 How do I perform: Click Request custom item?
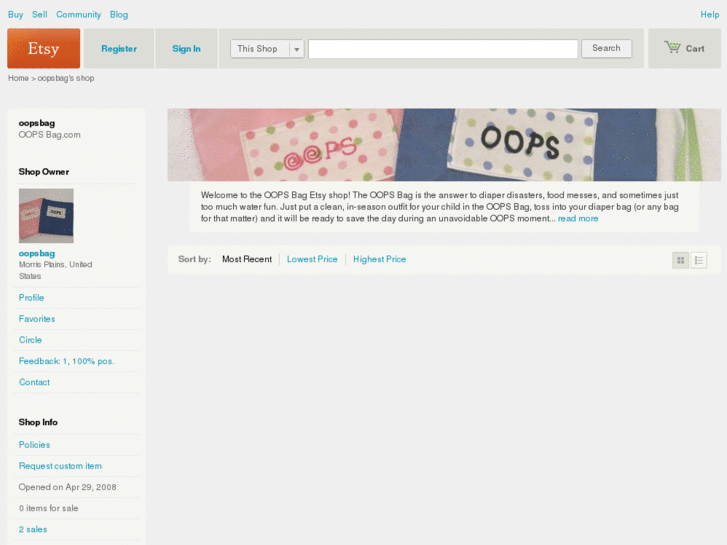pos(60,466)
